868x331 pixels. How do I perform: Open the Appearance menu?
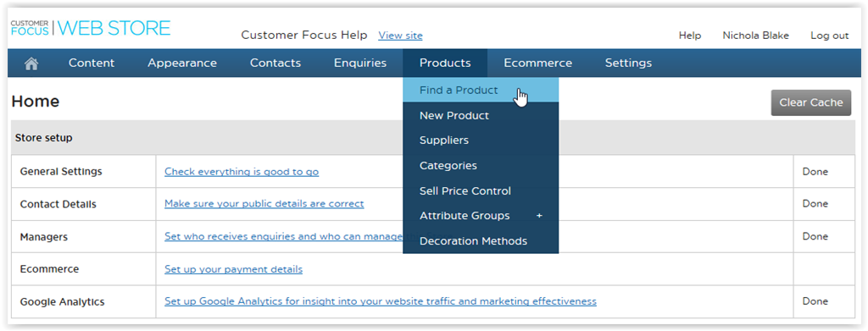tap(182, 63)
